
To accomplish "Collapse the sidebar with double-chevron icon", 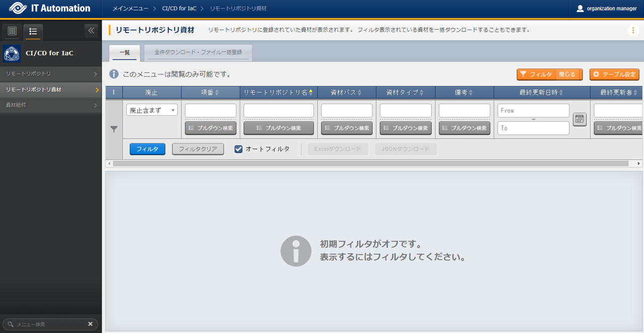I will (91, 31).
